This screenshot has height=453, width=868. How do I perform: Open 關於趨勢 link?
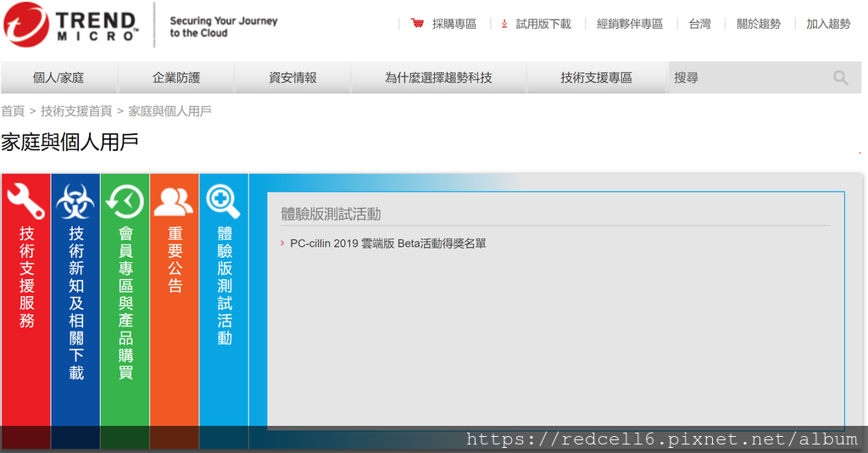click(x=759, y=24)
